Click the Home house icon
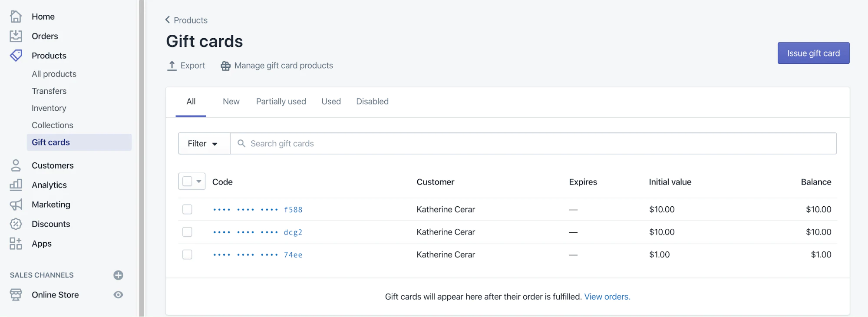 (x=16, y=17)
